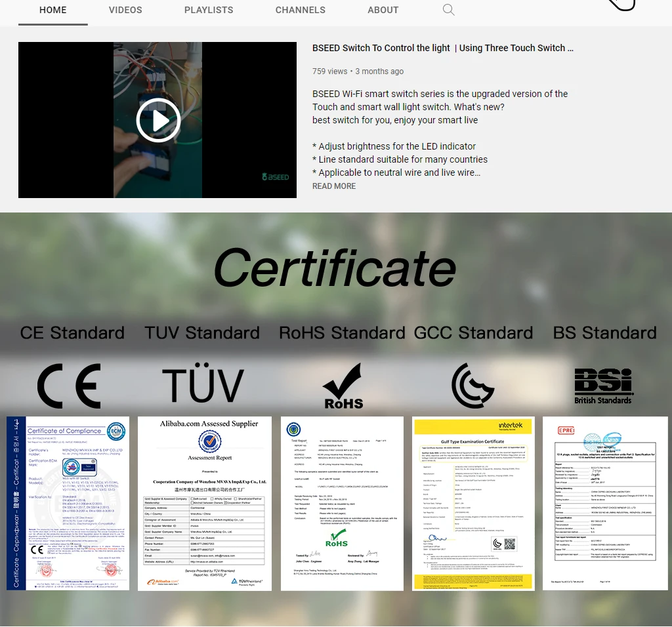The image size is (672, 627).
Task: Click the TÜVRheinland logo on assessment report
Action: [247, 582]
